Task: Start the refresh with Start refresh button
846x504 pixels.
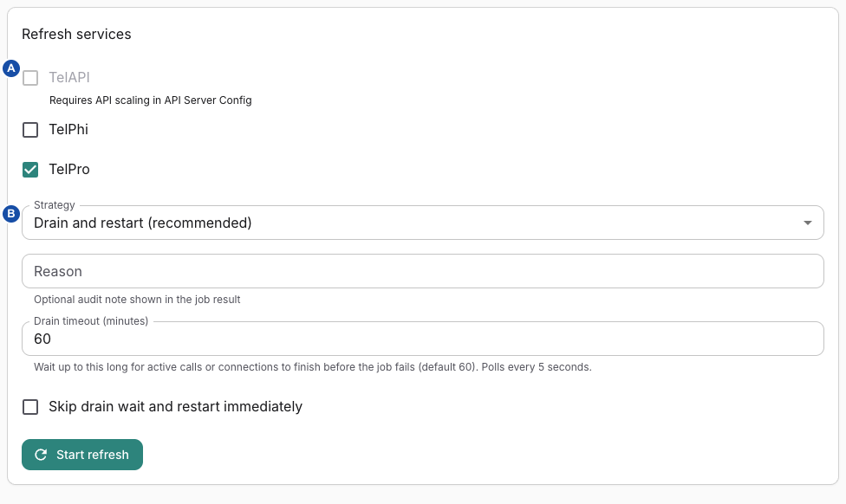Action: click(82, 455)
